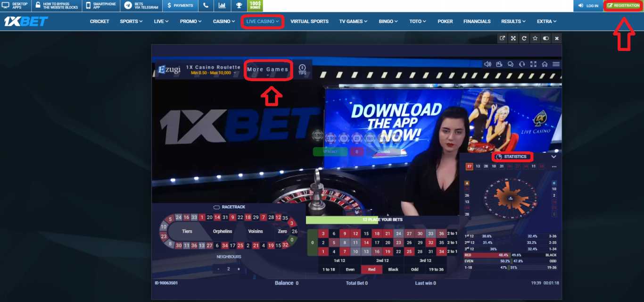Select the Tiers racetrack bet
The image size is (644, 302).
coord(187,232)
